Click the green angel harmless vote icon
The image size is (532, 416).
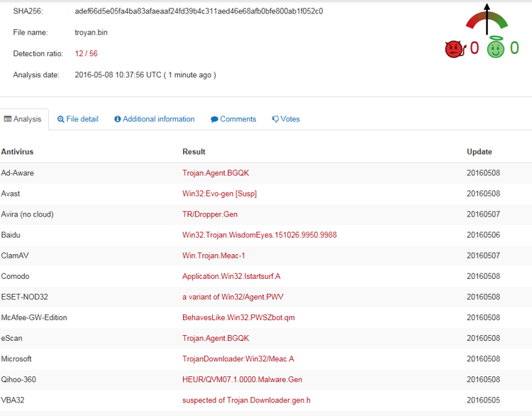[495, 48]
